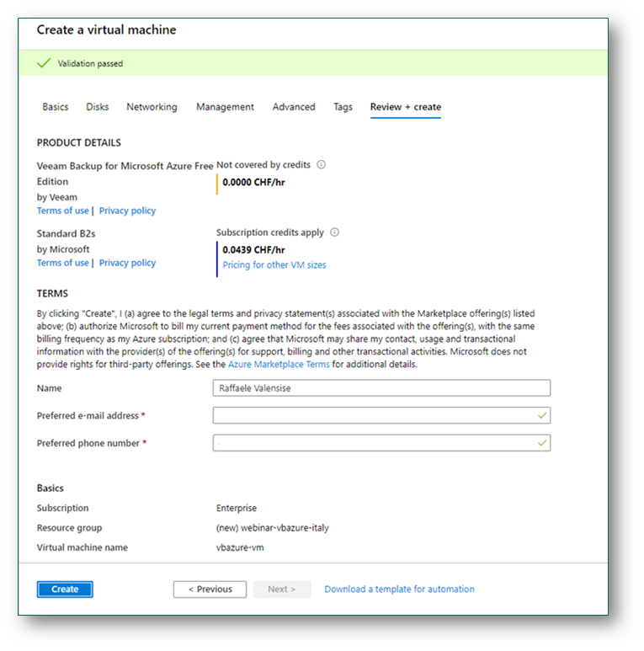Viewport: 644px width, 651px height.
Task: Click info icon beside Subscription credits apply
Action: coord(334,232)
